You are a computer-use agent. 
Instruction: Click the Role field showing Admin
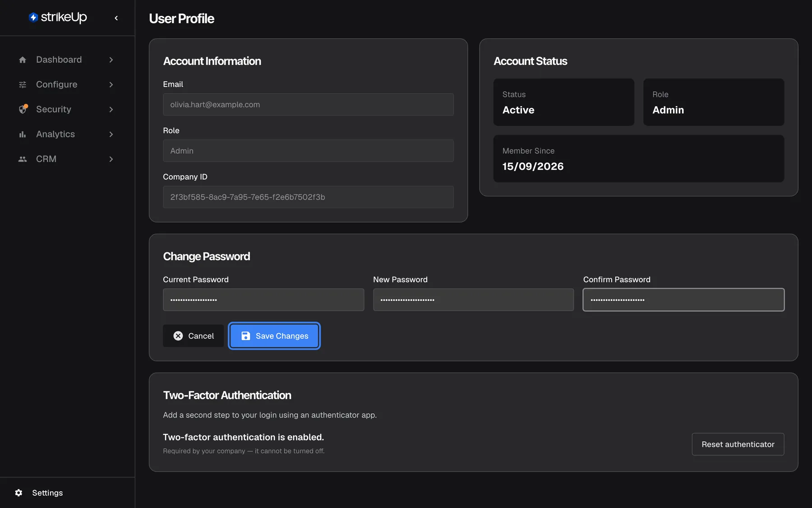tap(308, 151)
